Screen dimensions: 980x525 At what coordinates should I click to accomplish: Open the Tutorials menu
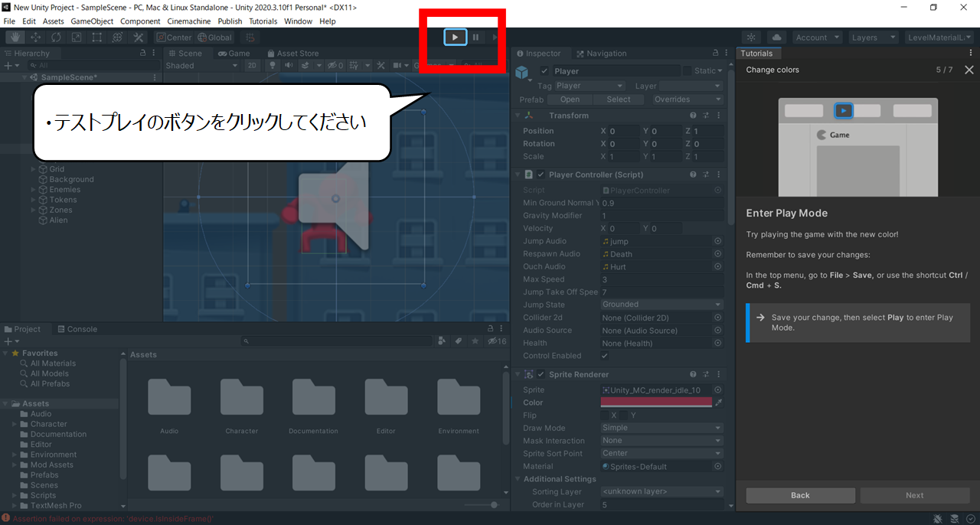point(263,21)
